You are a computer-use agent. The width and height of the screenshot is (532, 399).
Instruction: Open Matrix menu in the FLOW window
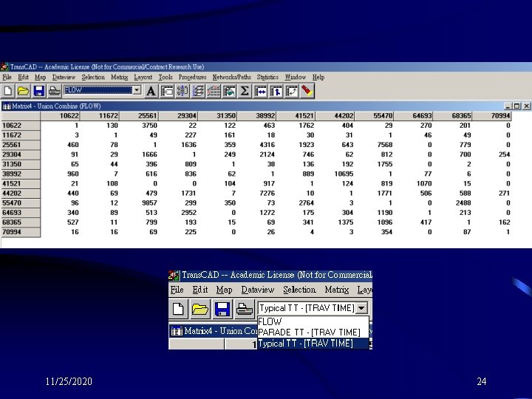[120, 78]
